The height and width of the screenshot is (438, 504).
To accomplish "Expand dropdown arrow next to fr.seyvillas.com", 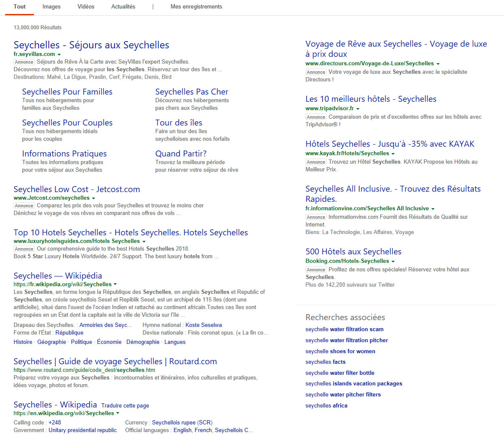I will click(x=59, y=55).
